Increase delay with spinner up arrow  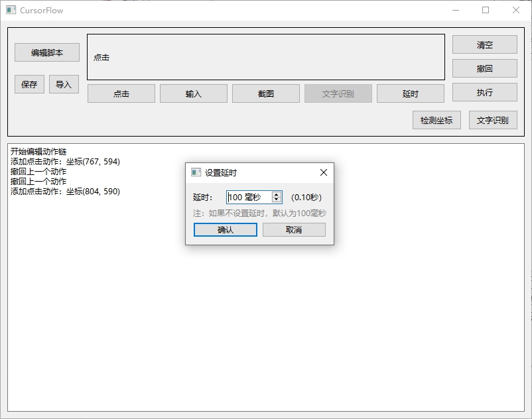click(277, 195)
